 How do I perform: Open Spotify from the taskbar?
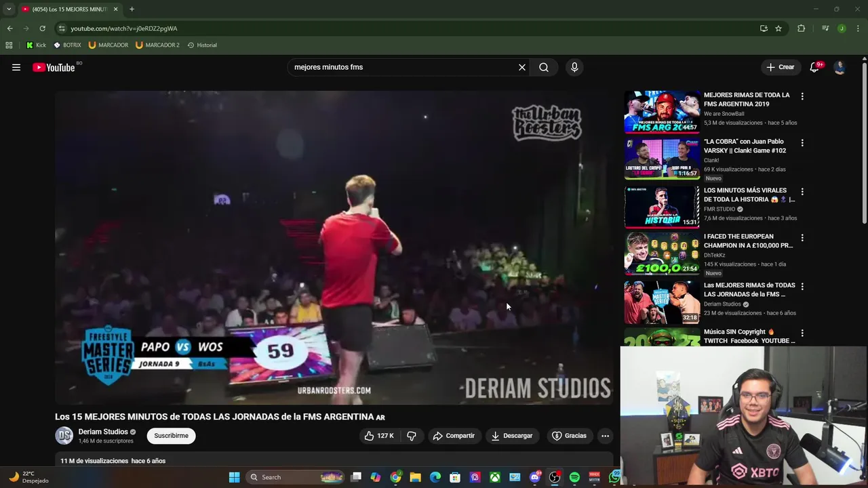click(574, 477)
